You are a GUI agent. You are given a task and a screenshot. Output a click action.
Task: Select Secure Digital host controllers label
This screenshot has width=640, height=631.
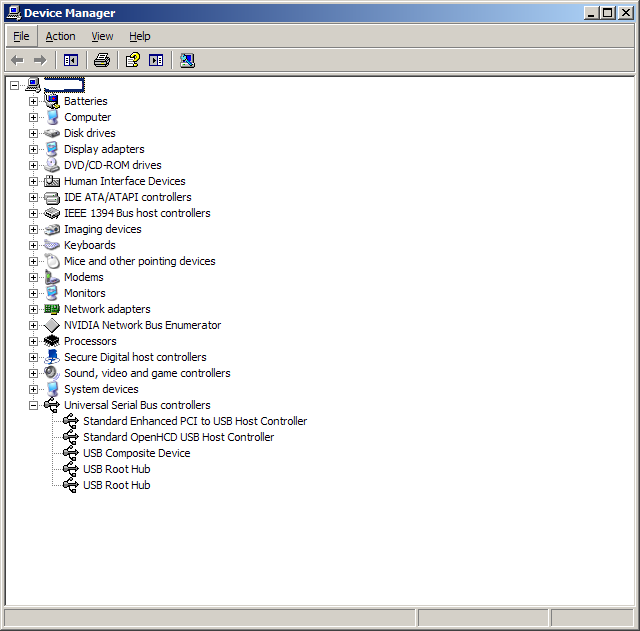[135, 357]
